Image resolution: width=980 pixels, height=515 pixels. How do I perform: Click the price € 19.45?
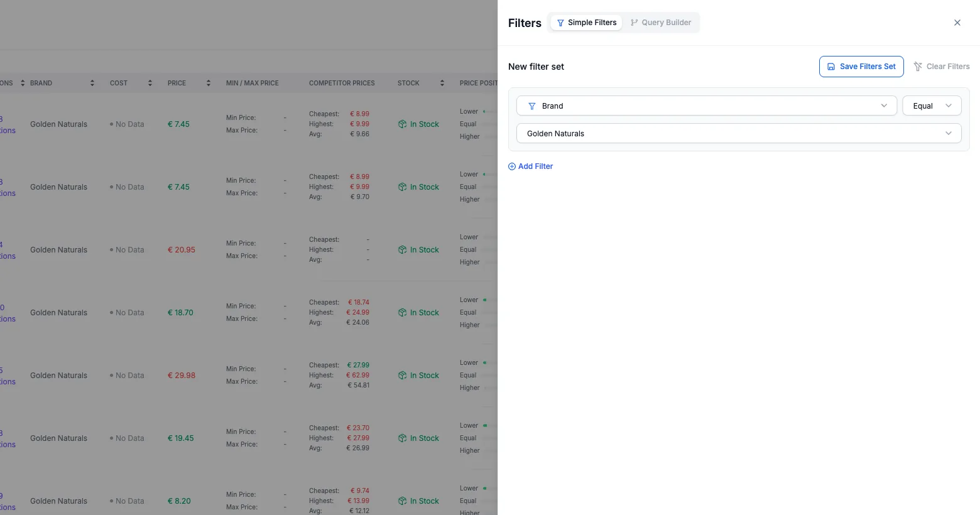181,438
